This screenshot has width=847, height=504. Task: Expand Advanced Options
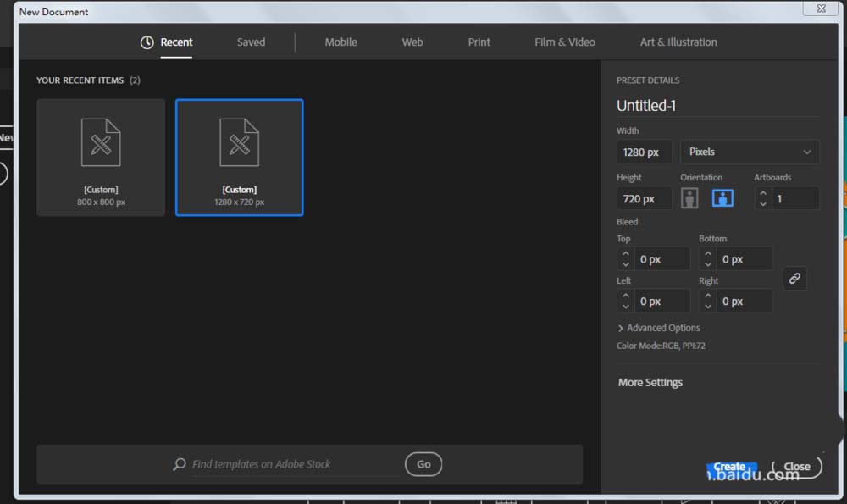658,328
